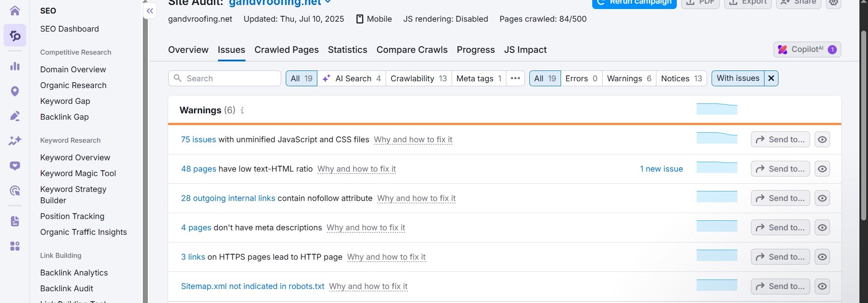The image size is (868, 303).
Task: Open the Home icon in left rail
Action: point(15,10)
